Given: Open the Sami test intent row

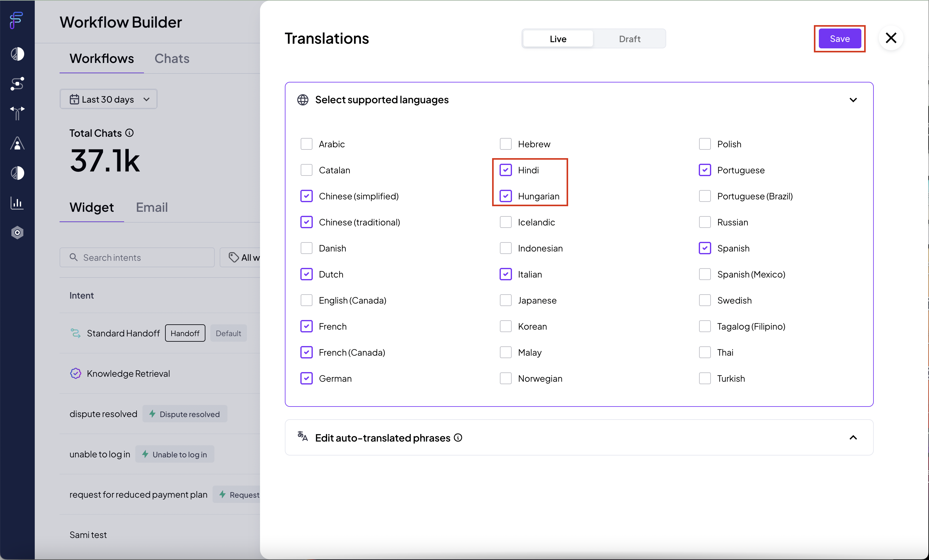Looking at the screenshot, I should (160, 535).
